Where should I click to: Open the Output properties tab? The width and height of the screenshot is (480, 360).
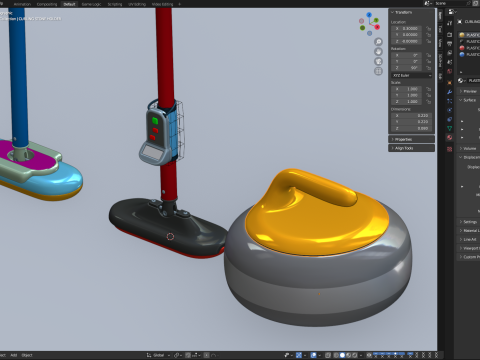(x=449, y=44)
